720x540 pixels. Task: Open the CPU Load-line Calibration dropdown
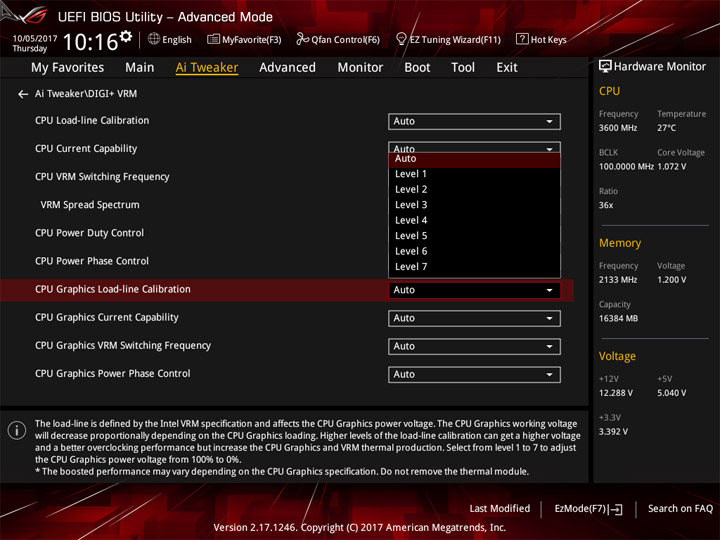click(474, 122)
